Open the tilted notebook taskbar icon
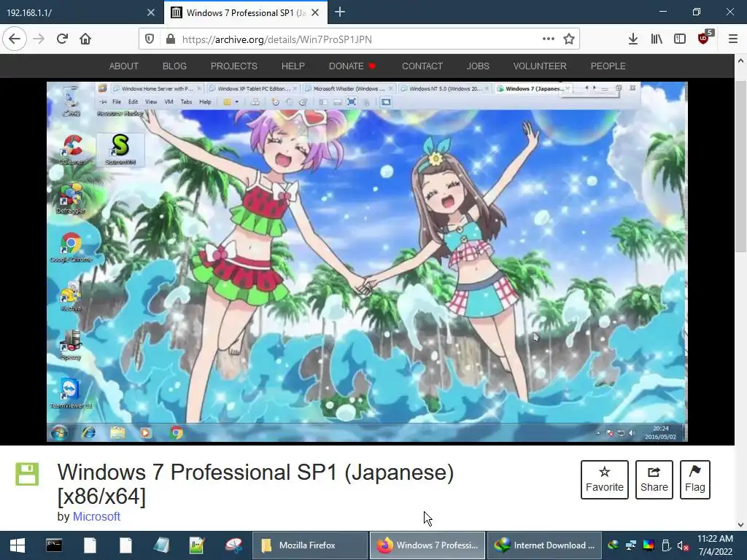 coord(161,545)
